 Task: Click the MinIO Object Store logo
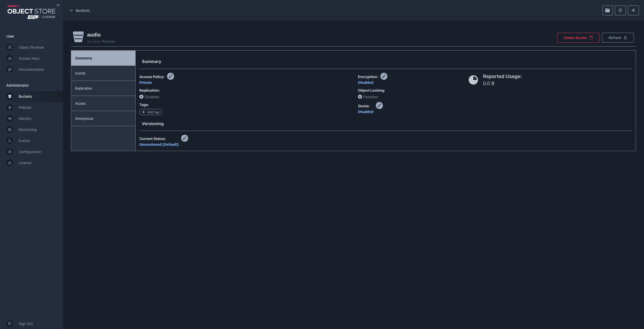click(31, 12)
